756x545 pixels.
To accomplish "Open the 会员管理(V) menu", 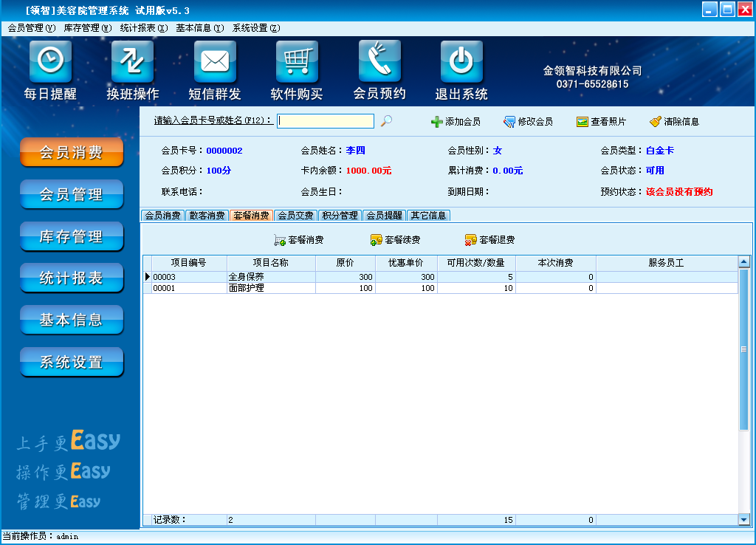I will (31, 28).
